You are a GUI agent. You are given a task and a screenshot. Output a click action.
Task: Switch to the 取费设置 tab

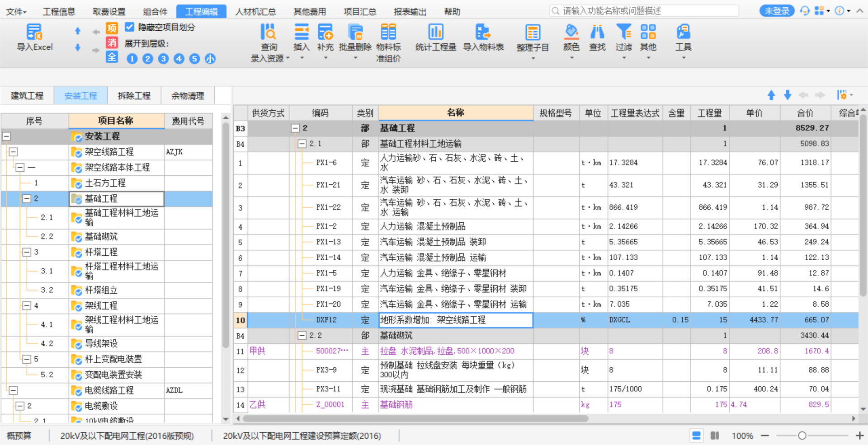pos(109,11)
